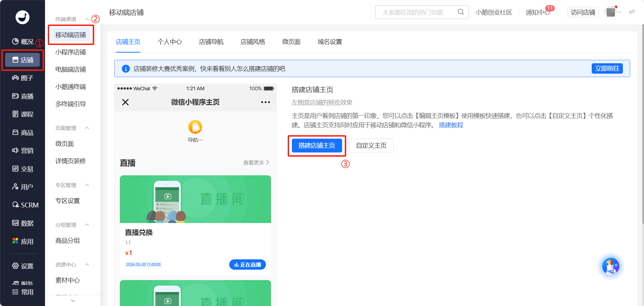Switch to the 店铺风格 tab
This screenshot has width=644, height=306.
point(253,42)
